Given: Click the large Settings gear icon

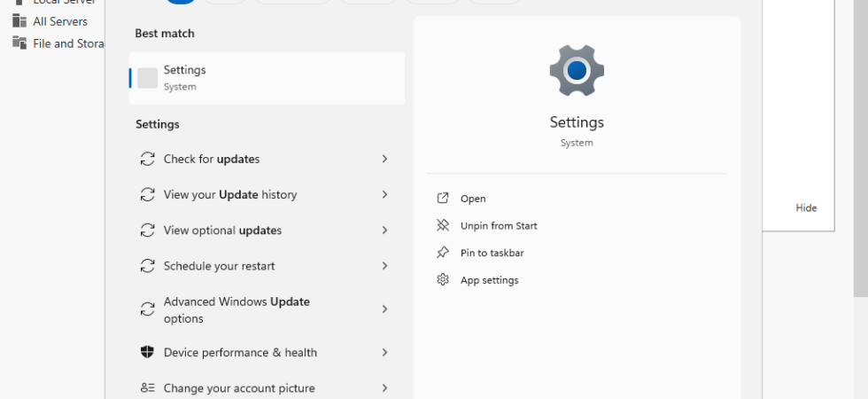Looking at the screenshot, I should pos(577,70).
